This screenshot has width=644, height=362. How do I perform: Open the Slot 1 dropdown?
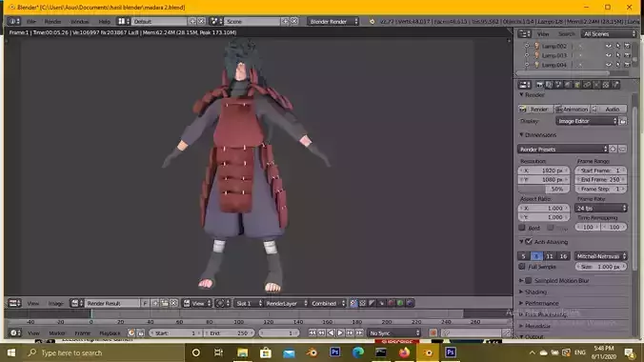249,303
